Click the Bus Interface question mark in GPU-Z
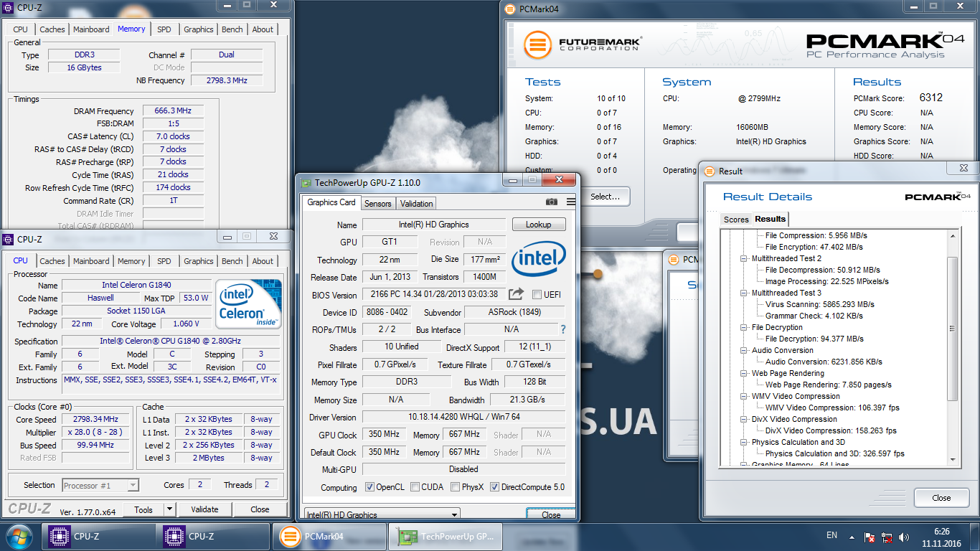Viewport: 980px width, 551px height. pyautogui.click(x=563, y=329)
